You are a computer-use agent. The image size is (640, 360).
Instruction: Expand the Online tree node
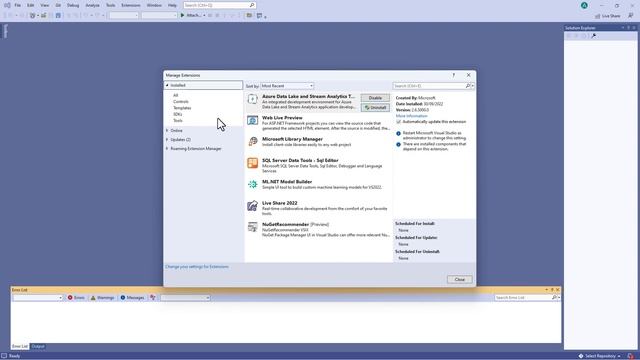click(167, 131)
